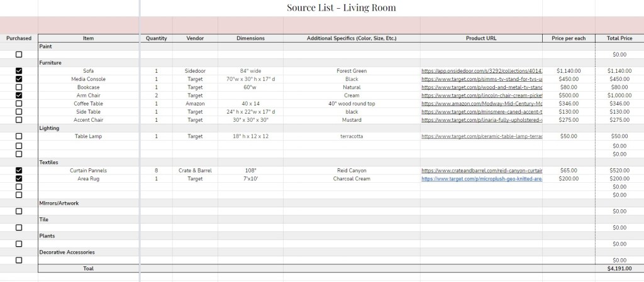This screenshot has height=282, width=644.
Task: Mark the Bookcase as purchased
Action: pyautogui.click(x=19, y=87)
